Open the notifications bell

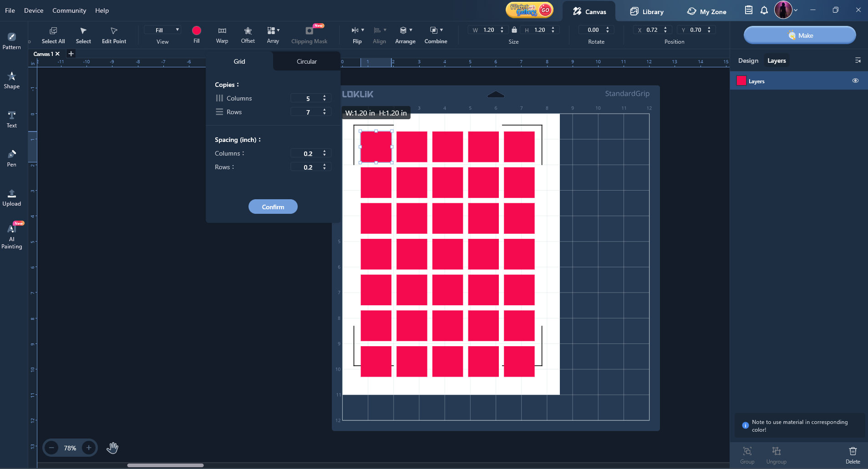tap(764, 10)
